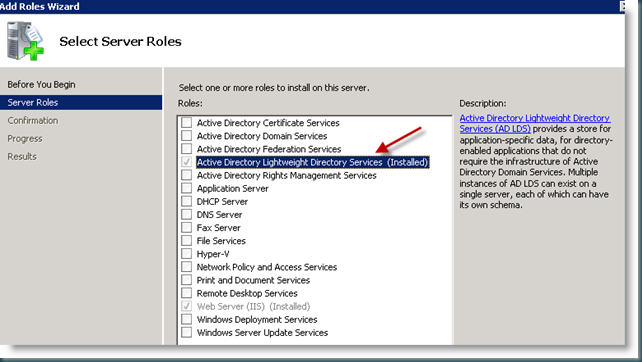Select the Application Server label
Screen dimensions: 642x362
[233, 188]
